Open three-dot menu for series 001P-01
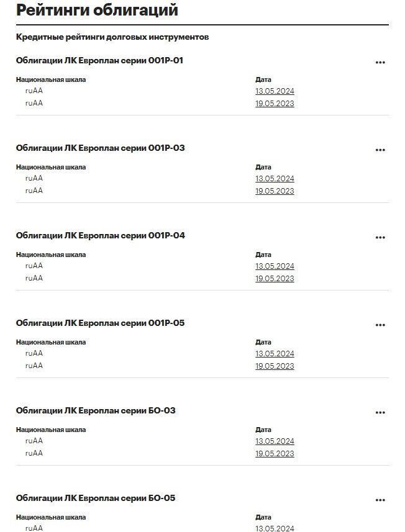The width and height of the screenshot is (405, 532). [x=380, y=63]
